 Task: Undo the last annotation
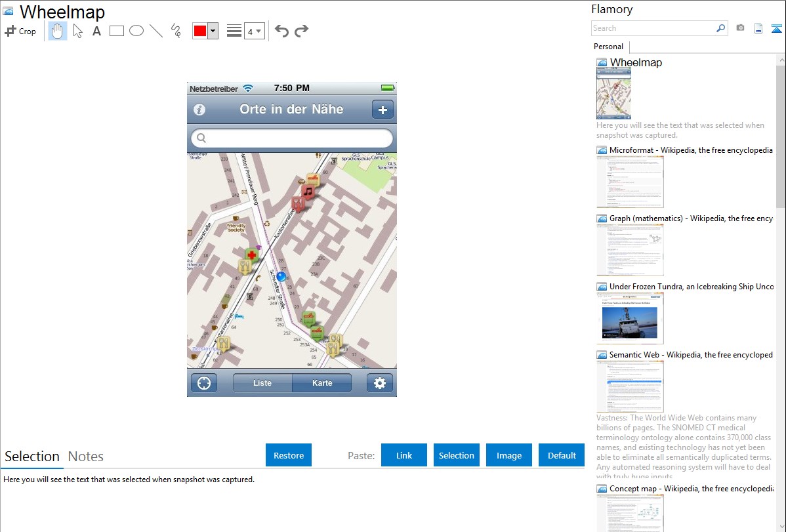coord(281,31)
